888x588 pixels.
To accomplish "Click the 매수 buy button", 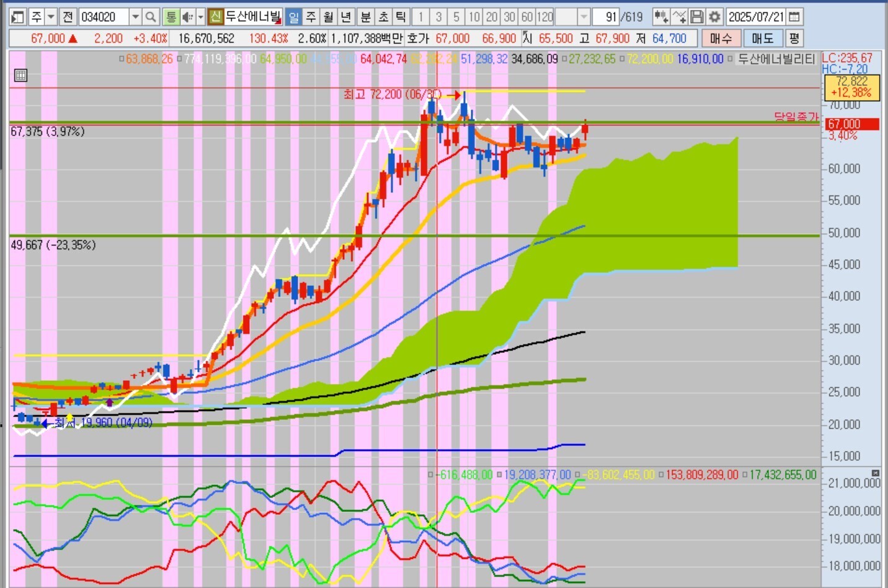I will [721, 38].
